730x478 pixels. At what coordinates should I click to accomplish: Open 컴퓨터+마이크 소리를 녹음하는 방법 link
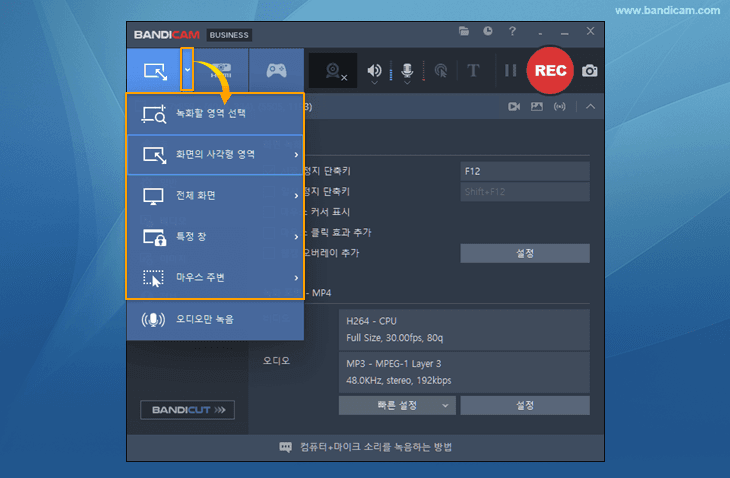(x=376, y=447)
